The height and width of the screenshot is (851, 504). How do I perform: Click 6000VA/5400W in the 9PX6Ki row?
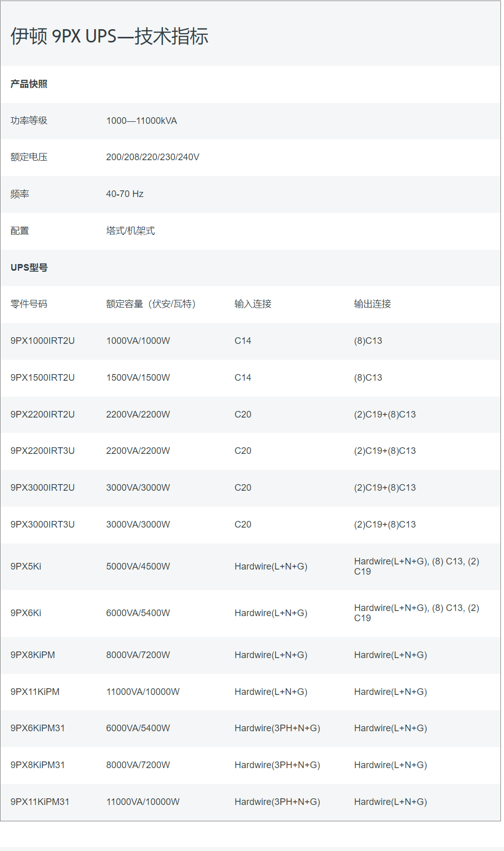tap(138, 613)
